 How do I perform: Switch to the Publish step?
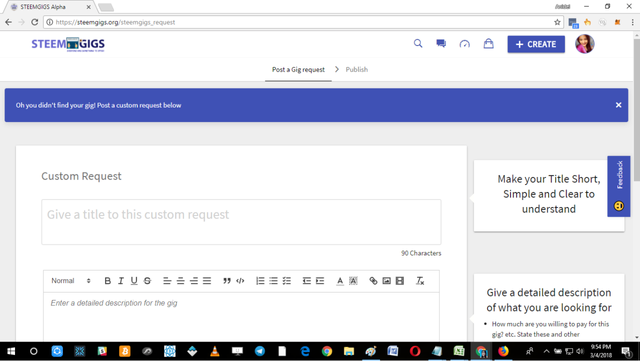coord(357,69)
